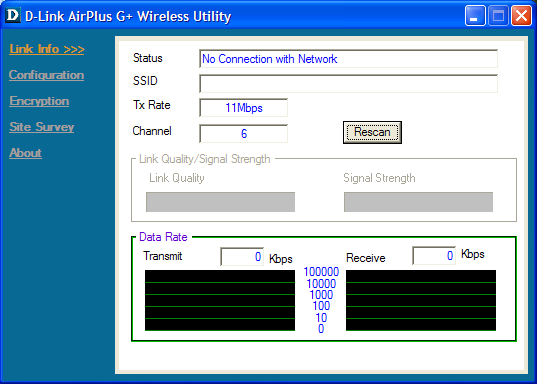Click the Rescan button
Screen dimensions: 537x384
pyautogui.click(x=372, y=132)
